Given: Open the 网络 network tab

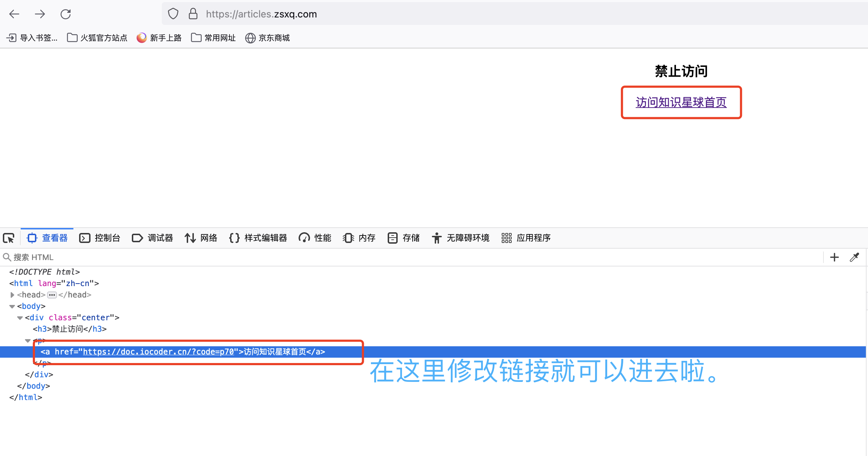Looking at the screenshot, I should [x=201, y=238].
